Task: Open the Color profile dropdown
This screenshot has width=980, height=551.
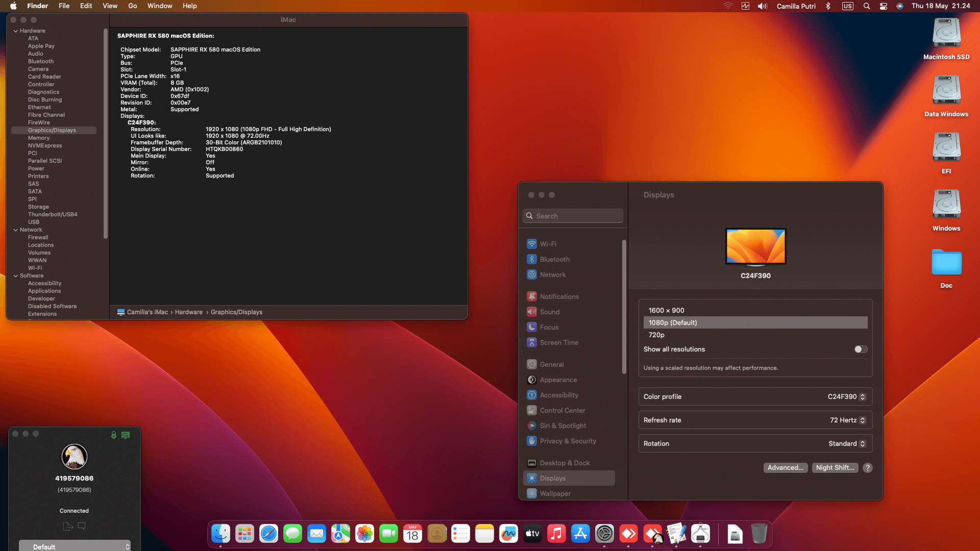Action: (847, 397)
